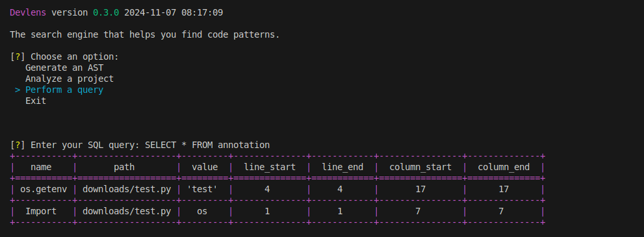Click the name column header
The image size is (644, 237).
click(41, 168)
